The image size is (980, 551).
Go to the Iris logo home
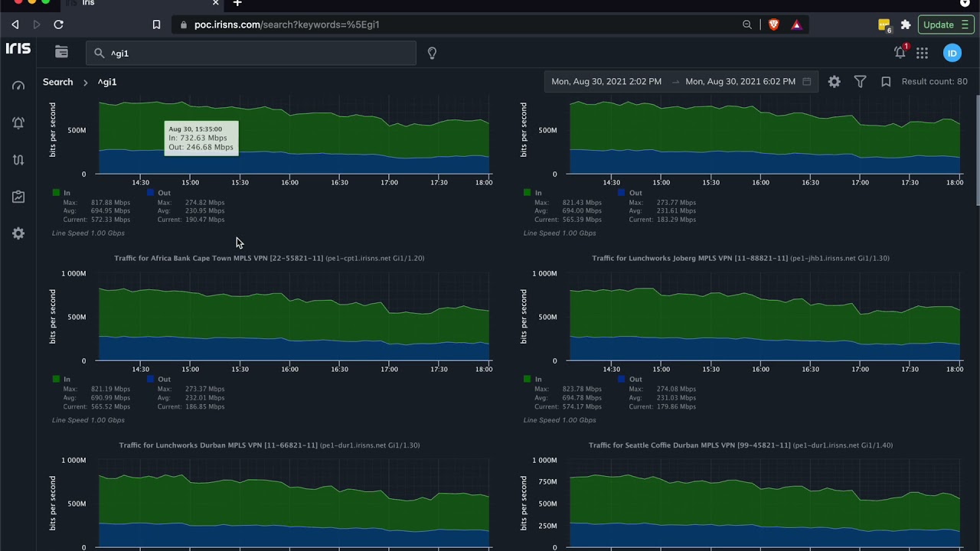[x=18, y=48]
